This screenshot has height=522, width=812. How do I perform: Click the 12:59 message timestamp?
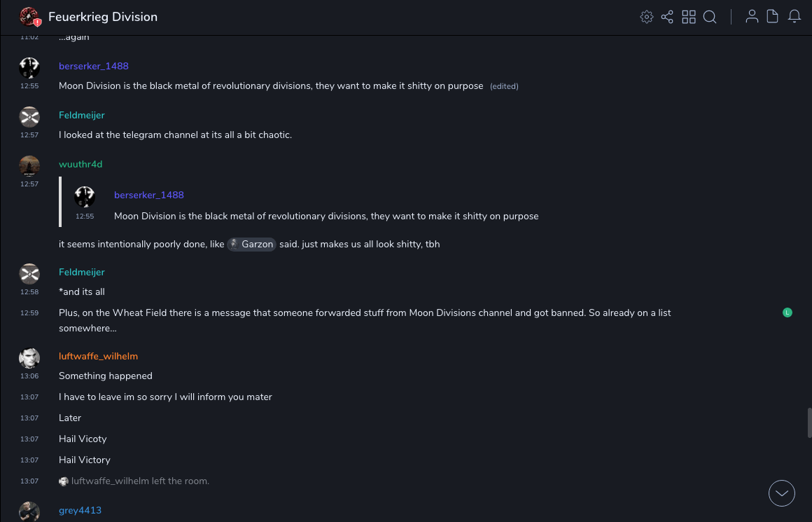click(29, 313)
